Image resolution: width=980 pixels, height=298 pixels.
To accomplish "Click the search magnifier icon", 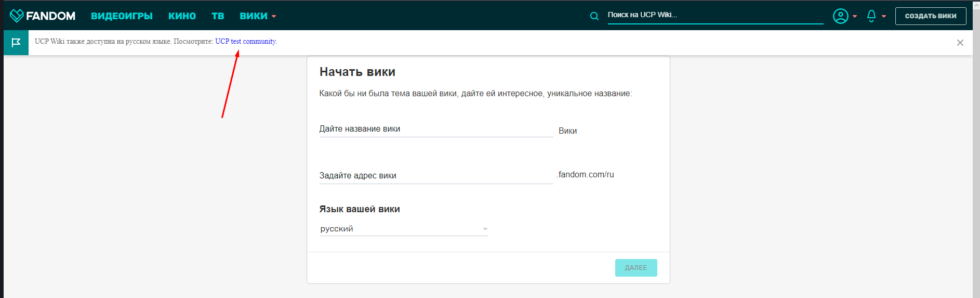I will 594,16.
